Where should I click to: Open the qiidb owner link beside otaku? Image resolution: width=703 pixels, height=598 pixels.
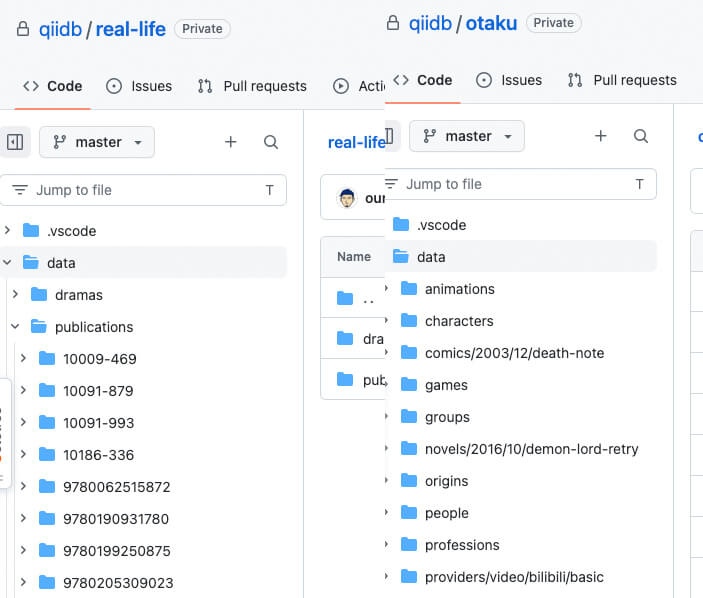click(x=430, y=23)
